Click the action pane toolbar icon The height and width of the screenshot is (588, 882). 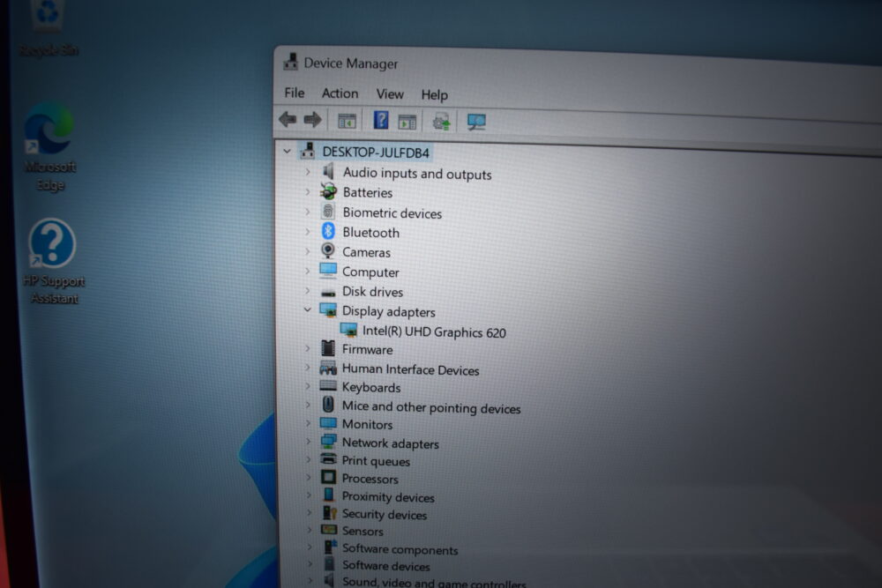pyautogui.click(x=407, y=122)
